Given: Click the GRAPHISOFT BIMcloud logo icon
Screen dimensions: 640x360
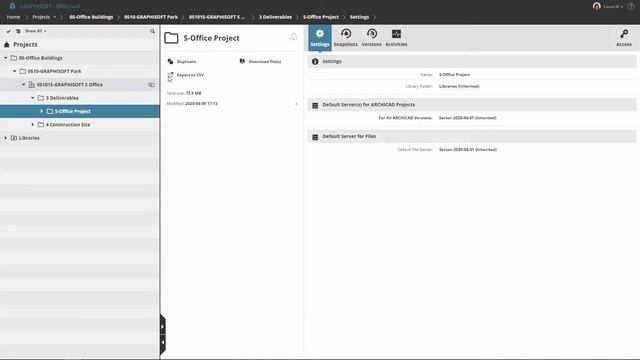Looking at the screenshot, I should click(x=12, y=6).
